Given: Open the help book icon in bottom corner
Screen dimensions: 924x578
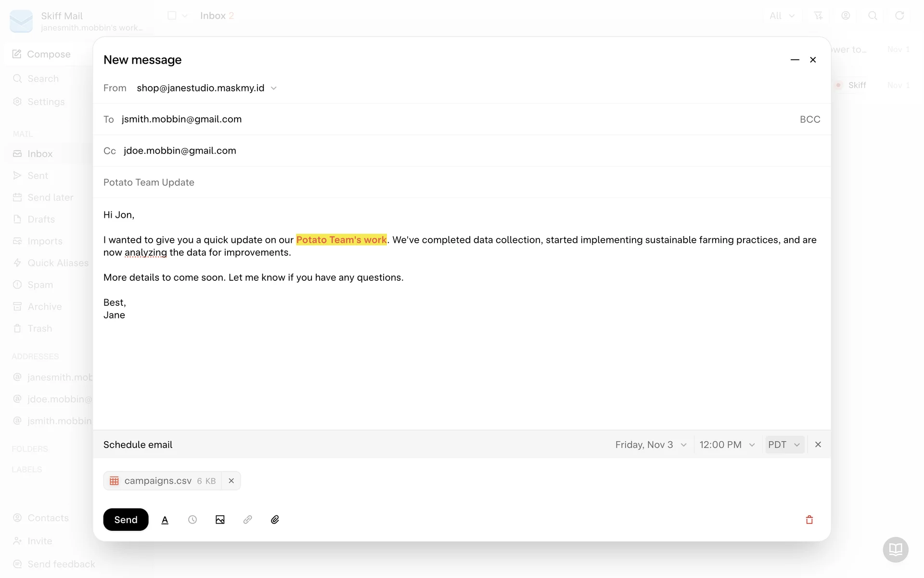Looking at the screenshot, I should coord(895,549).
